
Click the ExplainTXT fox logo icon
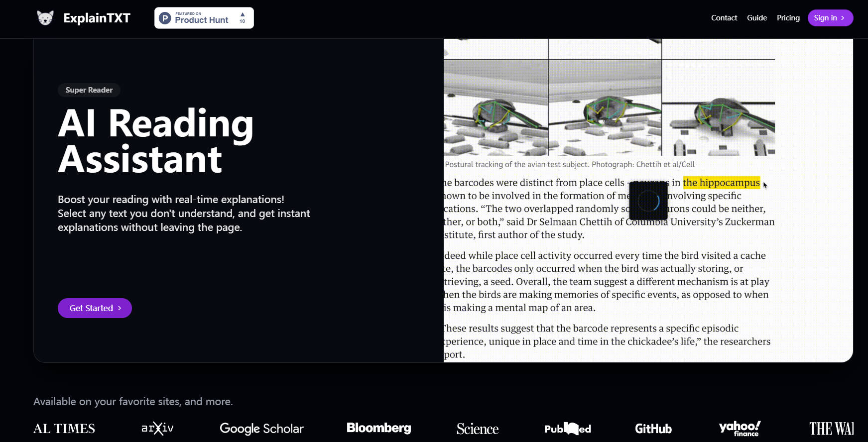(x=45, y=18)
